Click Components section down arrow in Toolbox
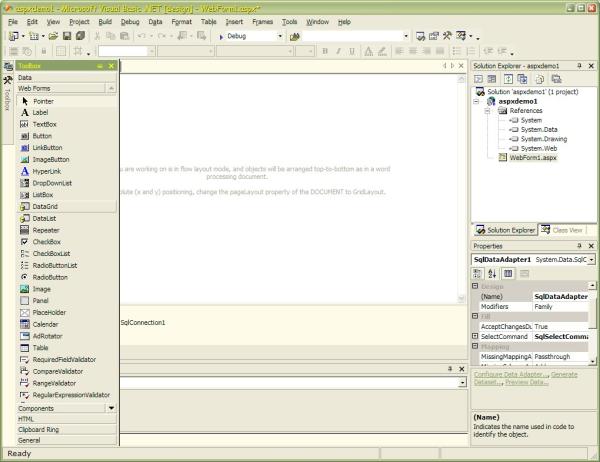This screenshot has width=600, height=462. click(x=111, y=408)
